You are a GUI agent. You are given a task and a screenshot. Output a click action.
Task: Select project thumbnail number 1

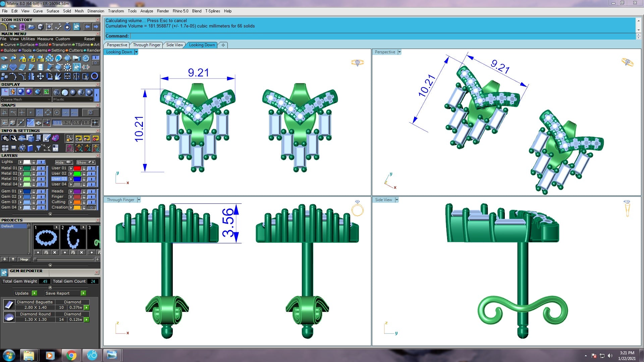click(46, 237)
